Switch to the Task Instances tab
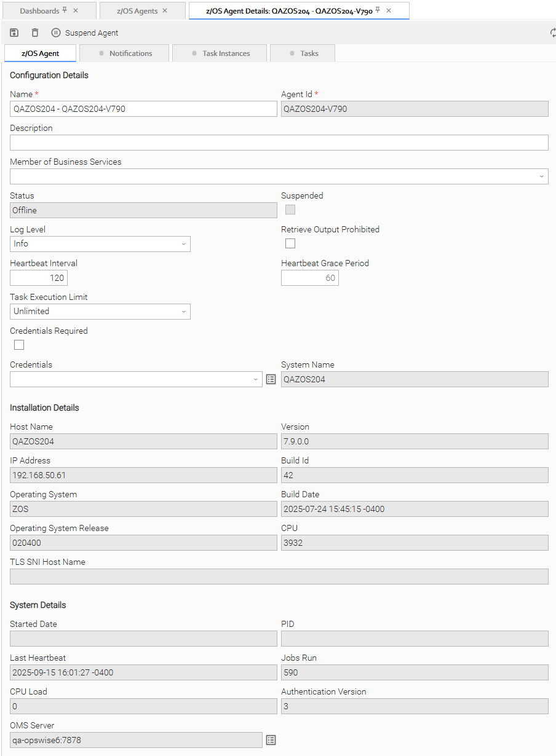 (220, 53)
